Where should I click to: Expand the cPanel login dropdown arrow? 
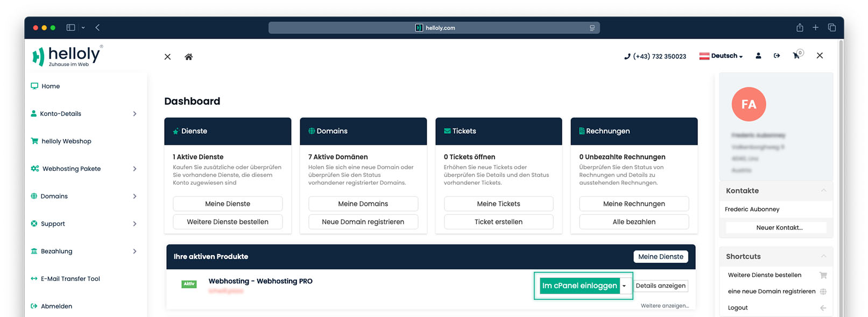[624, 286]
